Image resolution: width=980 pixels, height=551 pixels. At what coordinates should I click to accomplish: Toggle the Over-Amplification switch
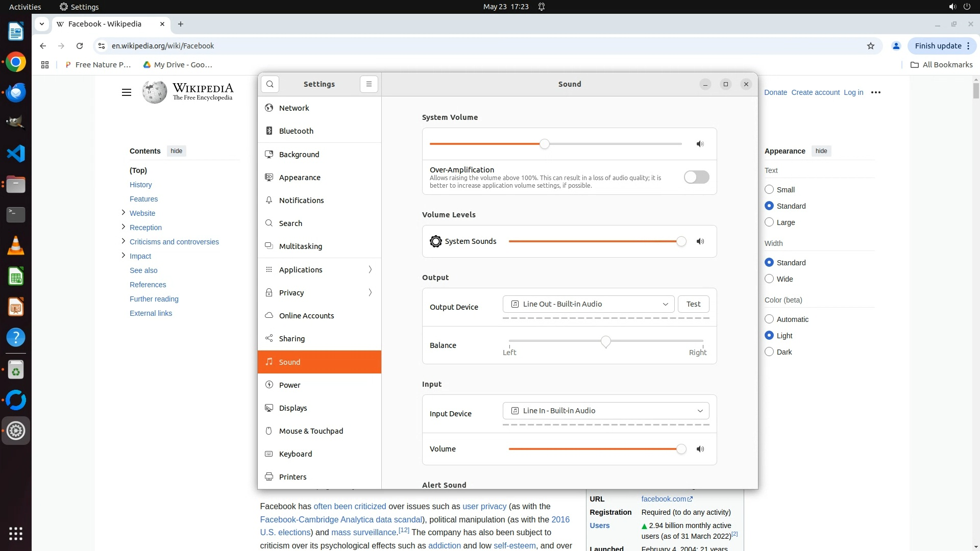point(696,178)
